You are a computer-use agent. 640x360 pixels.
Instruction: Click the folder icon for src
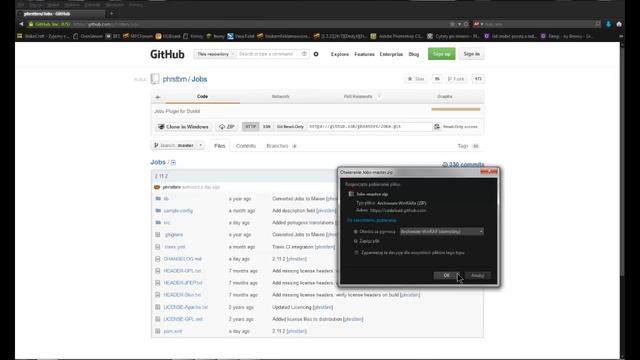(x=158, y=222)
